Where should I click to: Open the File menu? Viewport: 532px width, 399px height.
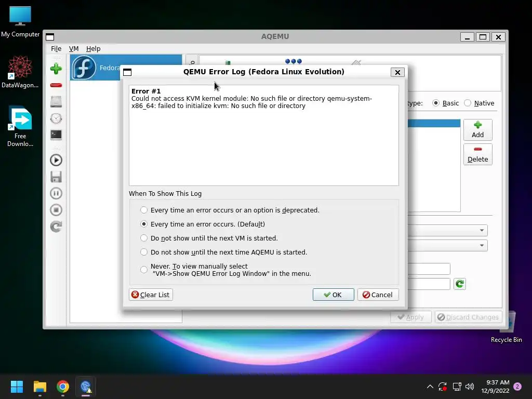tap(56, 48)
